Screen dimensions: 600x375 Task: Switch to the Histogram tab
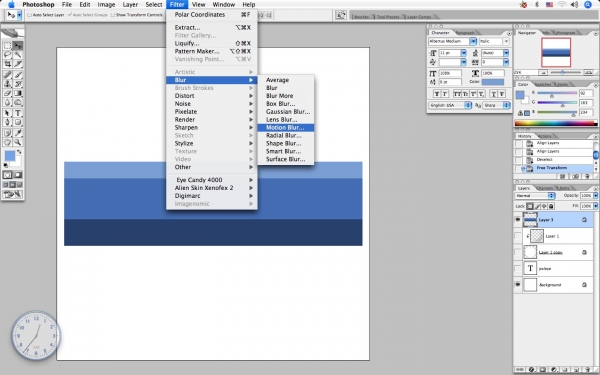coord(565,33)
